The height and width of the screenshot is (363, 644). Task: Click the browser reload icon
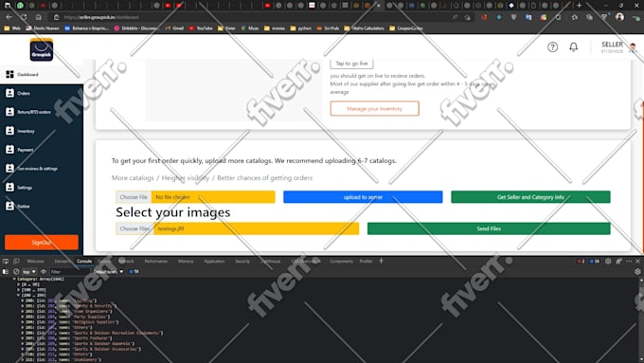(24, 17)
